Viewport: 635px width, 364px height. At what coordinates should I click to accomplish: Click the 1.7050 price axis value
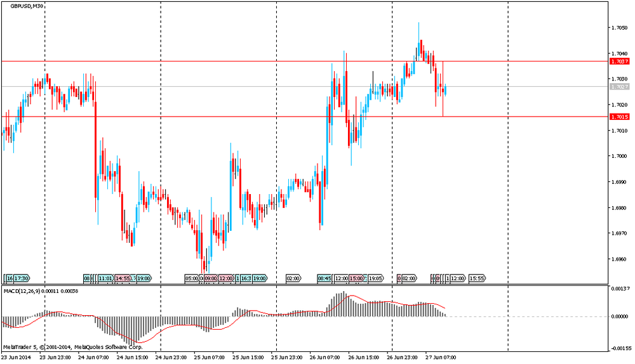tap(620, 27)
